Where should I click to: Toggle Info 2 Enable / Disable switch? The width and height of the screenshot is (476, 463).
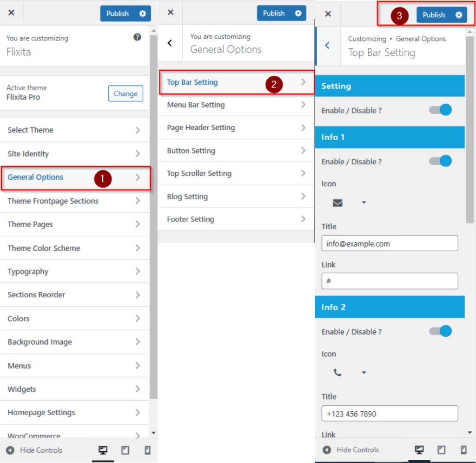(x=441, y=331)
